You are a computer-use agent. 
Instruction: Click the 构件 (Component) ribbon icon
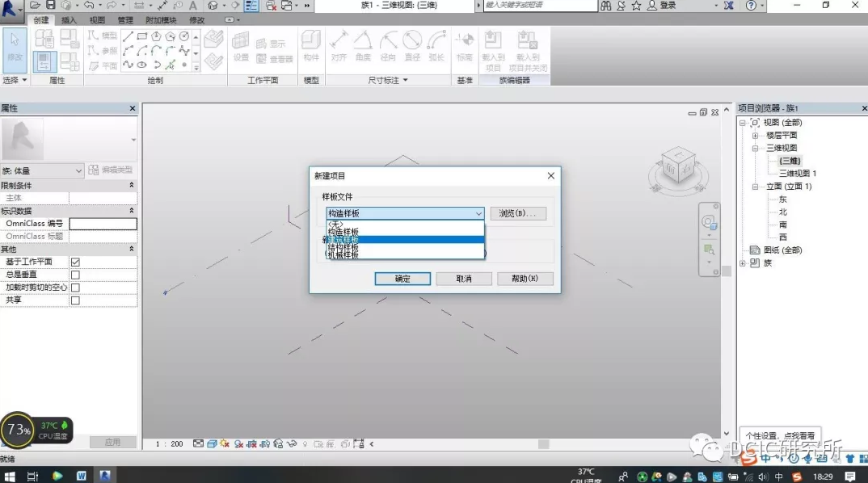tap(311, 47)
